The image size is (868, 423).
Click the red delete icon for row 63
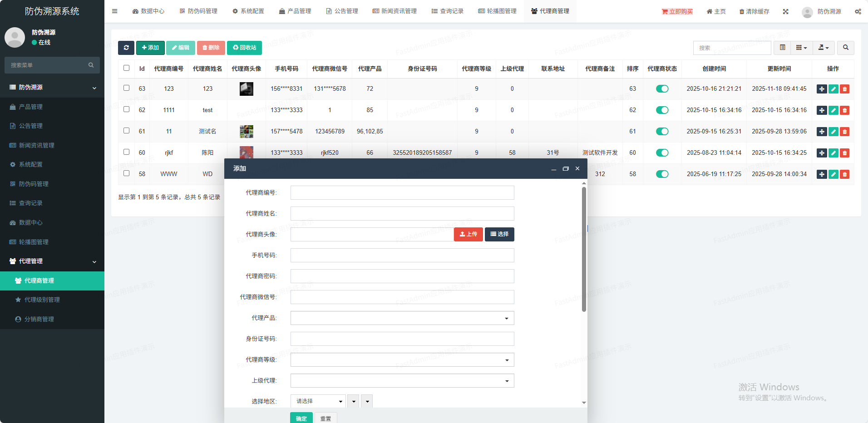click(844, 89)
